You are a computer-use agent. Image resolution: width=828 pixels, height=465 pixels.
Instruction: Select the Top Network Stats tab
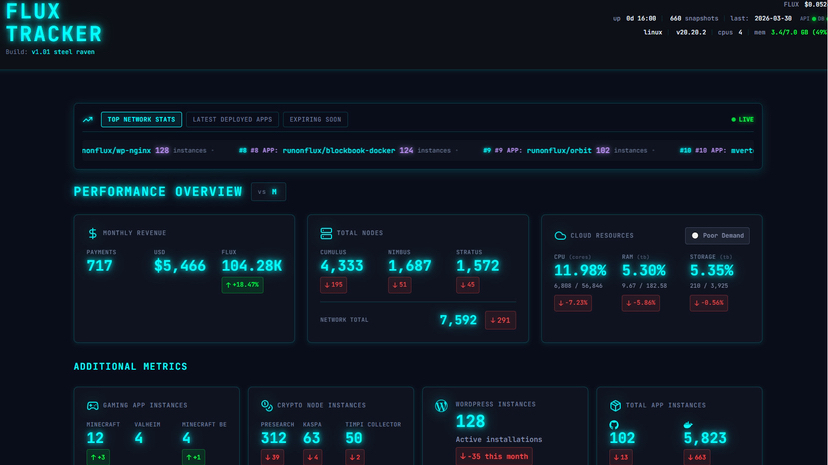[x=141, y=119]
